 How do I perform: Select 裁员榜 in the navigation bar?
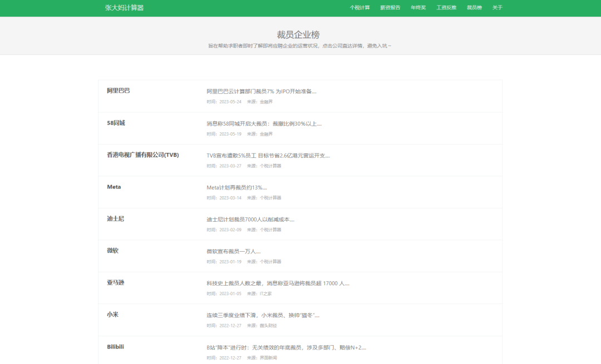[474, 8]
